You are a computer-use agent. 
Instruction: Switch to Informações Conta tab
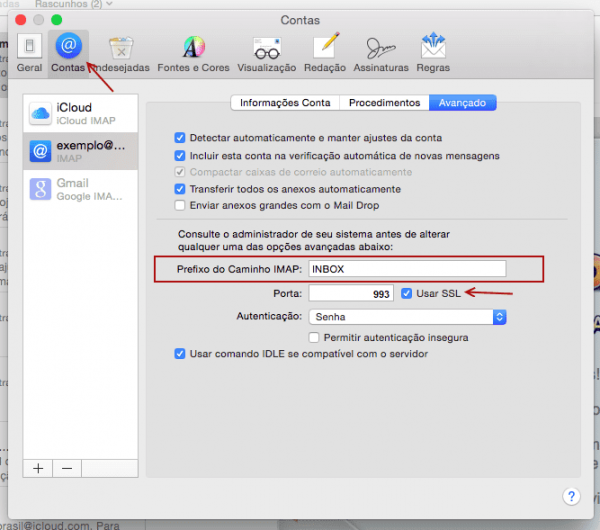(284, 103)
